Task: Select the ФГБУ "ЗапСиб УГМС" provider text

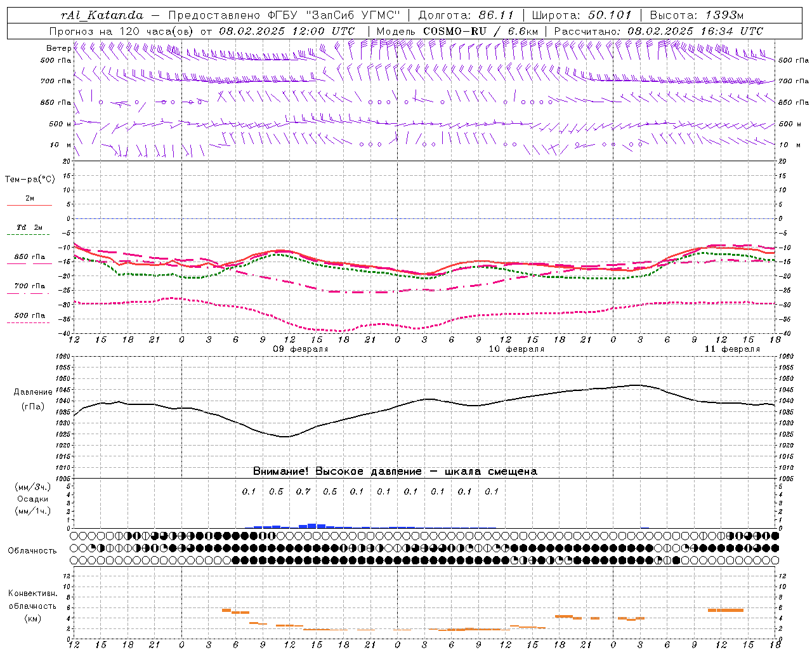Action: [339, 15]
